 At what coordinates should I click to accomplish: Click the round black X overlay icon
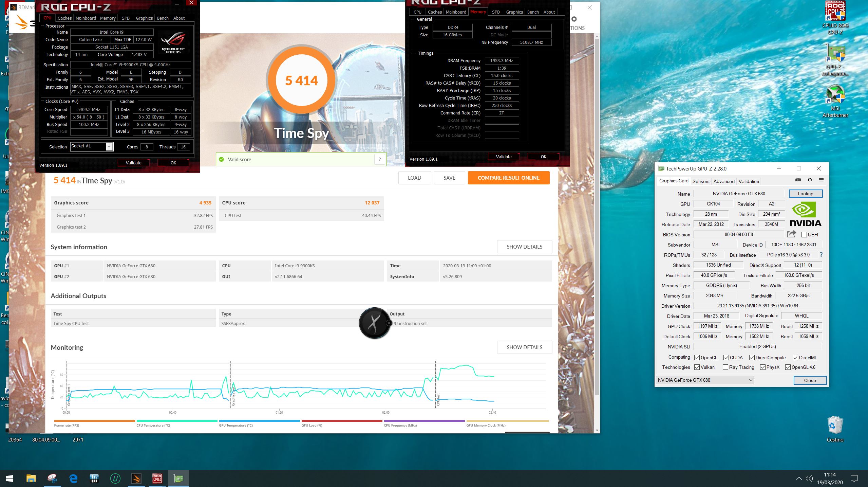pos(375,323)
